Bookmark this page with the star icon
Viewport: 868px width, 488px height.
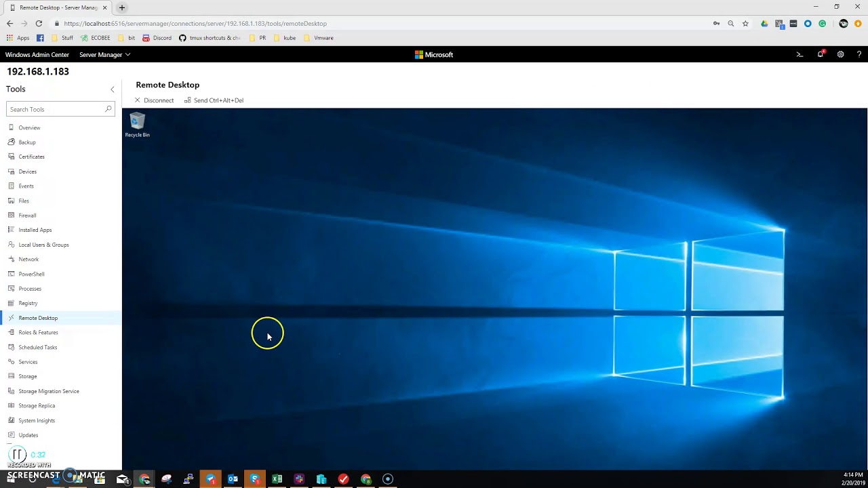(x=745, y=23)
